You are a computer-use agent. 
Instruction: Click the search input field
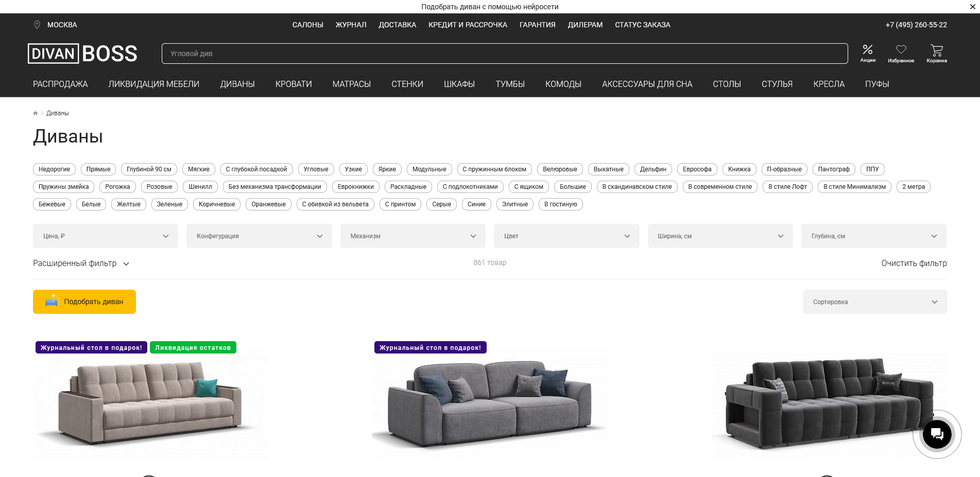tap(505, 54)
